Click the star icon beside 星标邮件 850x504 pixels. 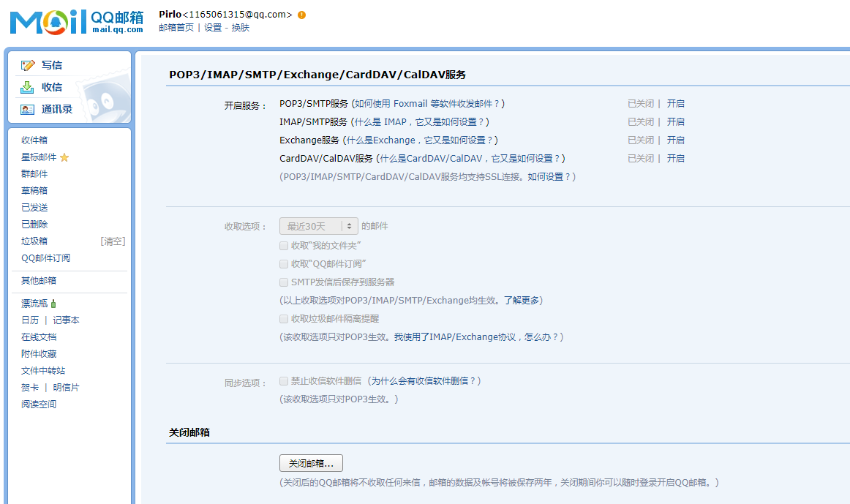tap(64, 157)
